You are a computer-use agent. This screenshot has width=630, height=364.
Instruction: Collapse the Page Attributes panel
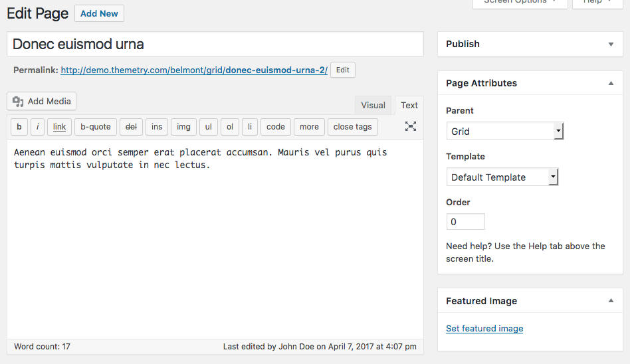click(611, 84)
